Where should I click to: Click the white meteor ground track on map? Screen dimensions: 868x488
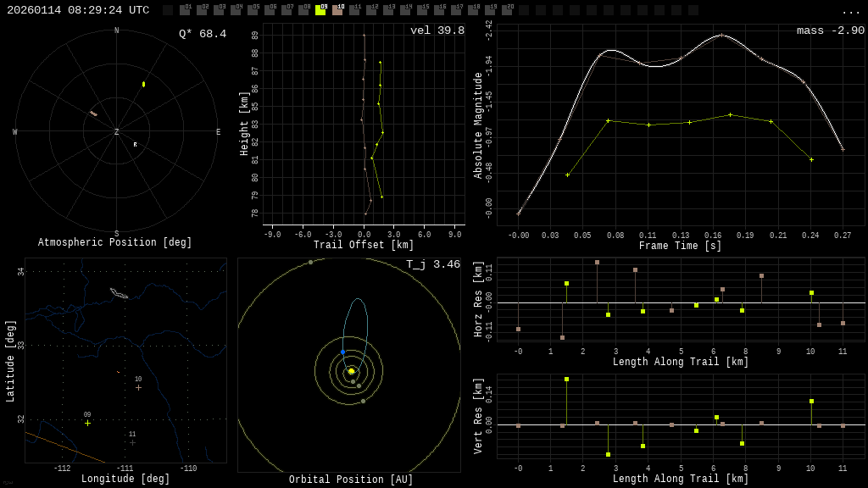(x=119, y=293)
